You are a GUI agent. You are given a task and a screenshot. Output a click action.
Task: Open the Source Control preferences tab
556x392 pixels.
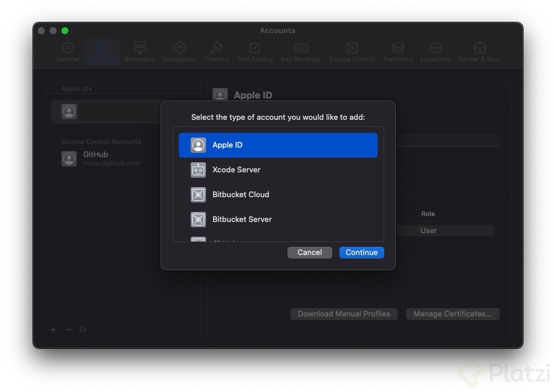tap(352, 52)
